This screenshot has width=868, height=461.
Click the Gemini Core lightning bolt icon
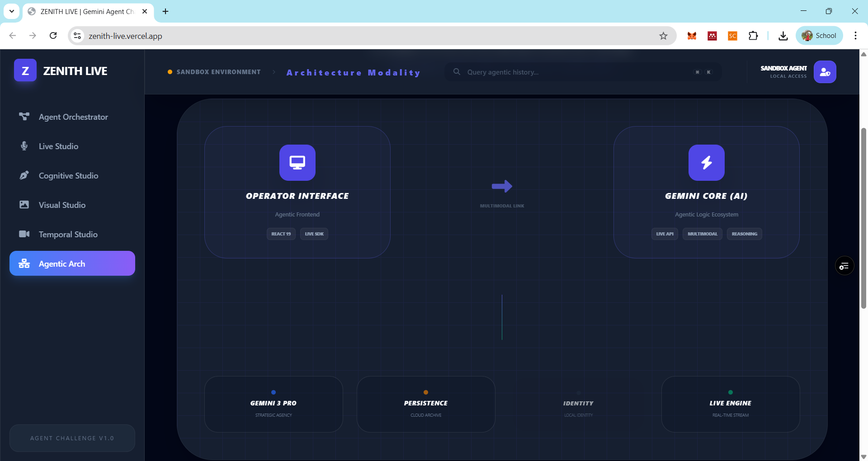(707, 163)
